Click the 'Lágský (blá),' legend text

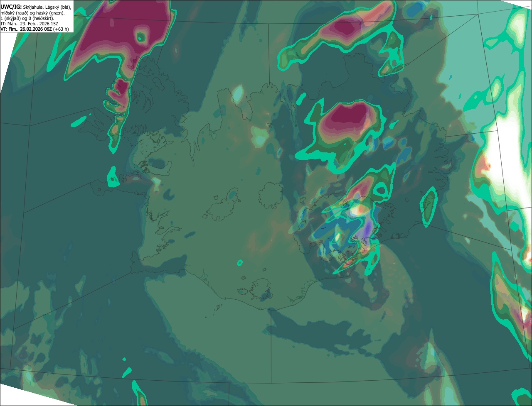coord(58,7)
